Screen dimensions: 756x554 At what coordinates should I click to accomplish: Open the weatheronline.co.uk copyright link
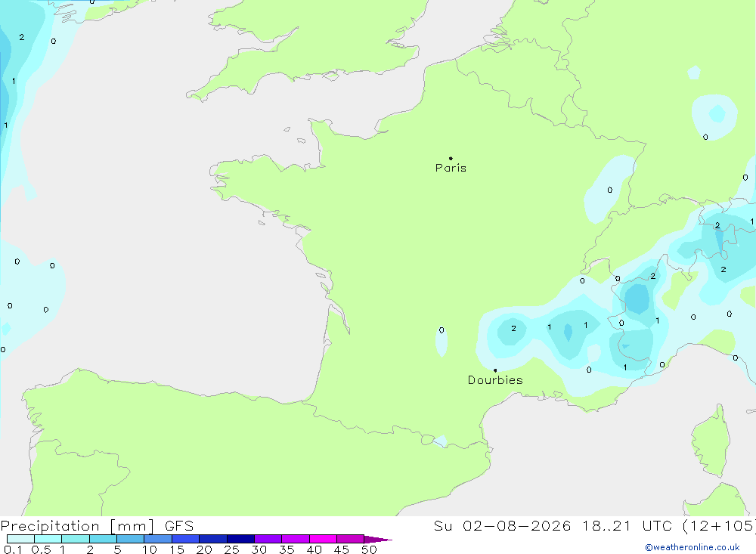(x=692, y=547)
